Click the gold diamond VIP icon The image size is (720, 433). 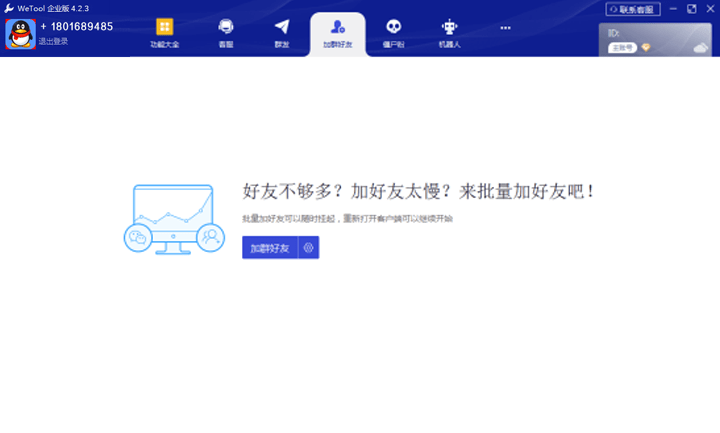coord(646,47)
